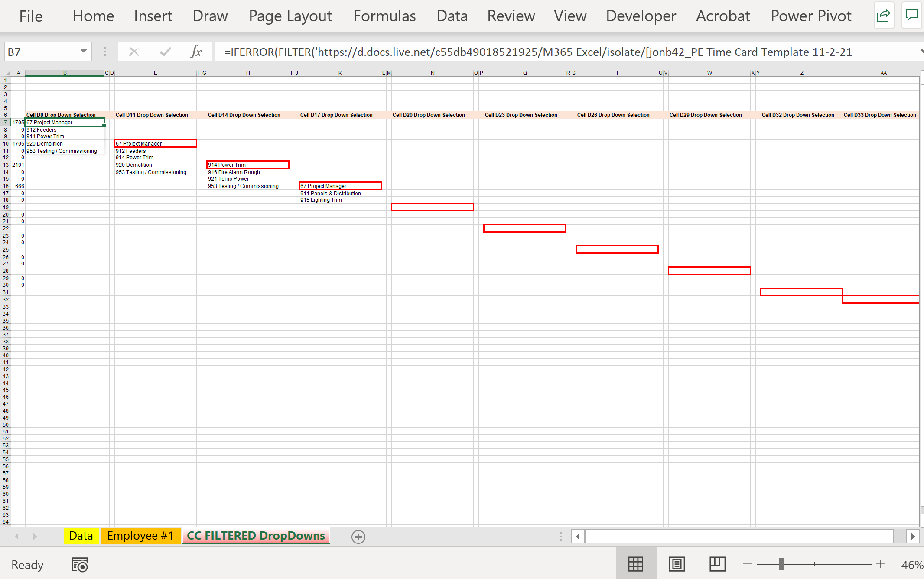Add a new sheet with plus icon

tap(358, 537)
